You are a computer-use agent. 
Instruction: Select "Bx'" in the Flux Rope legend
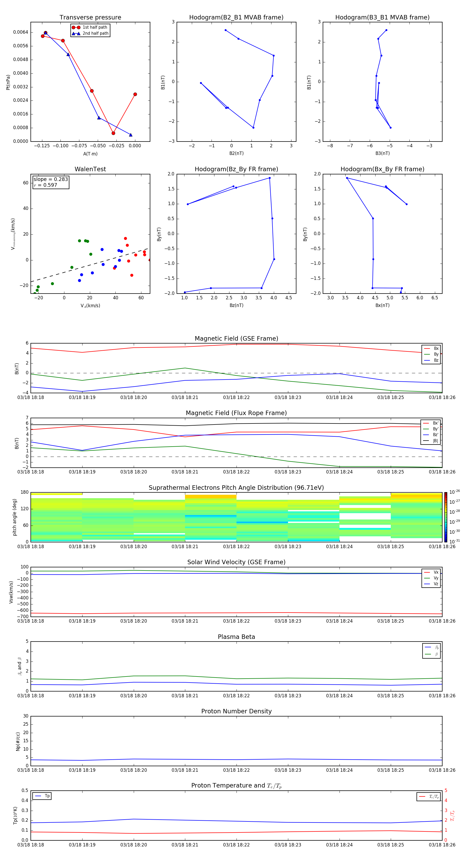pyautogui.click(x=431, y=423)
